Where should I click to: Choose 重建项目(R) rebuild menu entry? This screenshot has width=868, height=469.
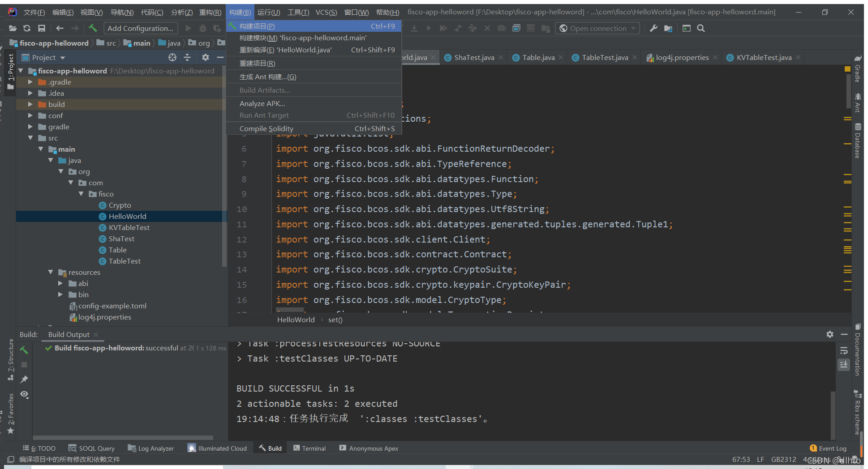(x=314, y=64)
